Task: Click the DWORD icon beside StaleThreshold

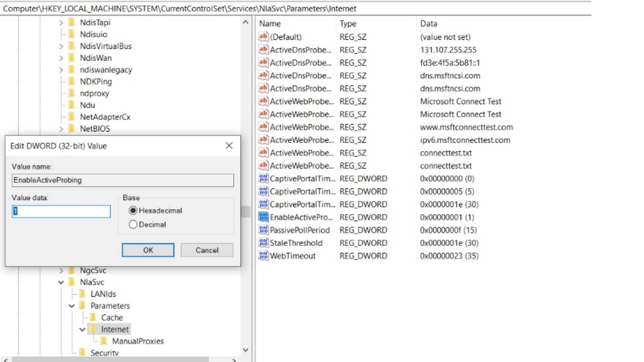Action: click(263, 243)
